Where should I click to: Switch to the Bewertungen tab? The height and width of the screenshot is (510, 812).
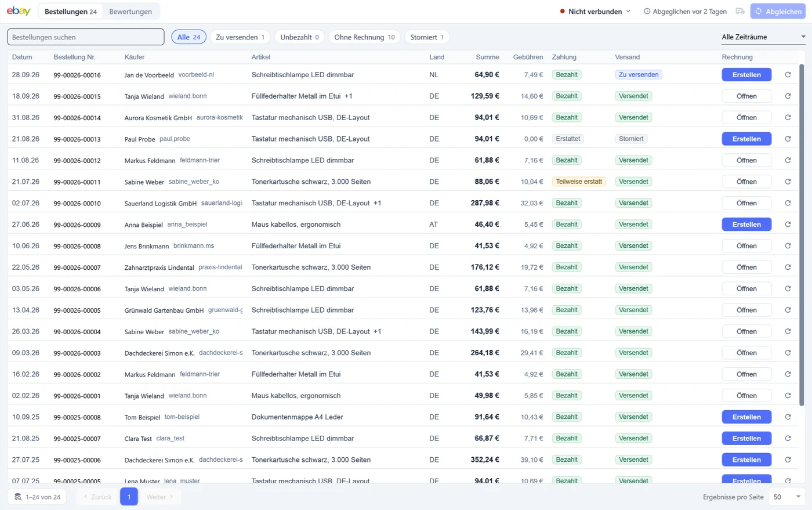(130, 12)
